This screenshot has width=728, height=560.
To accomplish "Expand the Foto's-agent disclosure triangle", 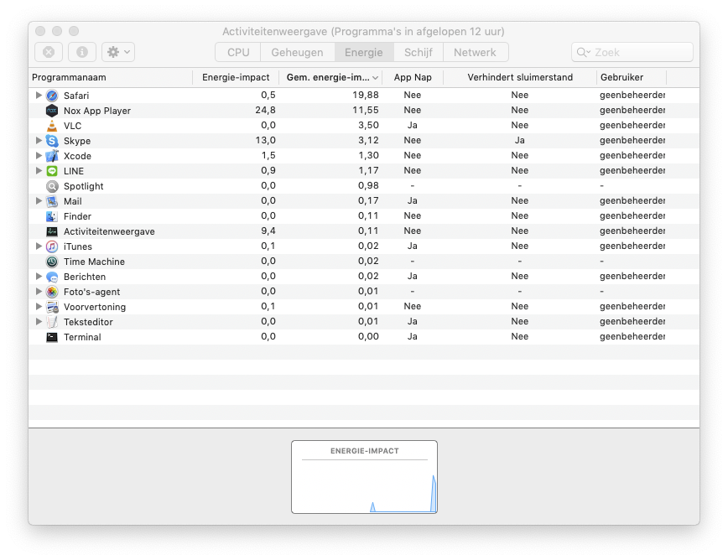I will point(39,291).
